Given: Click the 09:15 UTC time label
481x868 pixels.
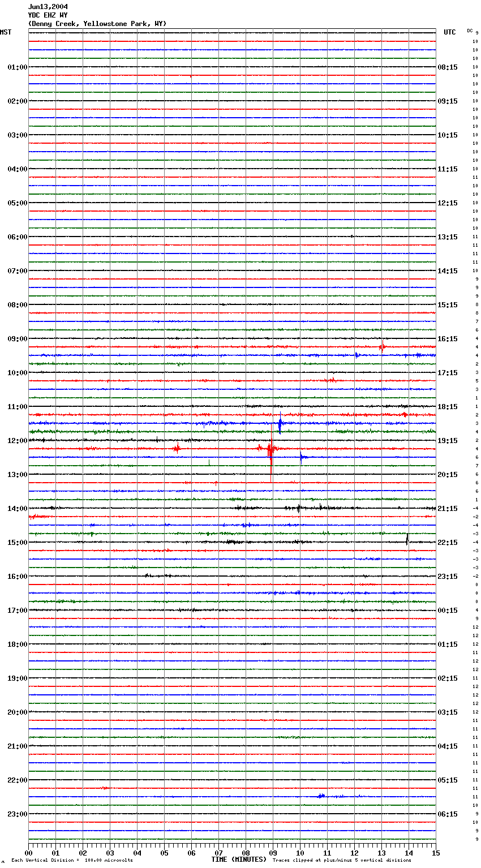Looking at the screenshot, I should 448,101.
